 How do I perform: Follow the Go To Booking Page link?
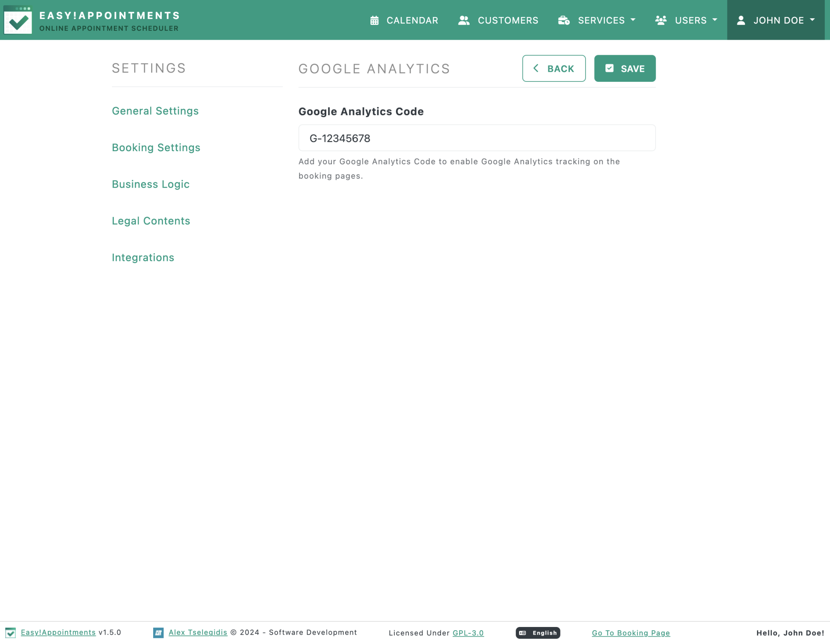tap(631, 633)
